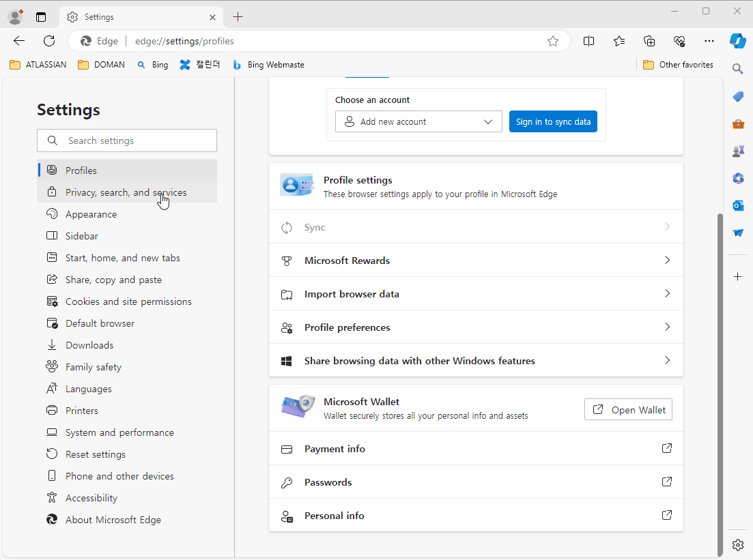The height and width of the screenshot is (560, 753).
Task: Expand Profile preferences row
Action: [476, 327]
